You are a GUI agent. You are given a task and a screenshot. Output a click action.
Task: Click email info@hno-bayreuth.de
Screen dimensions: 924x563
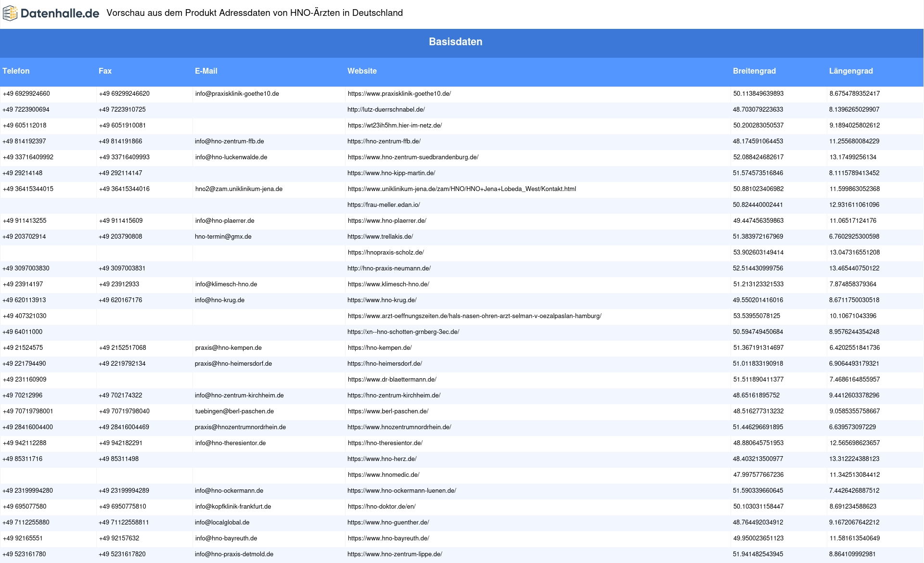226,538
